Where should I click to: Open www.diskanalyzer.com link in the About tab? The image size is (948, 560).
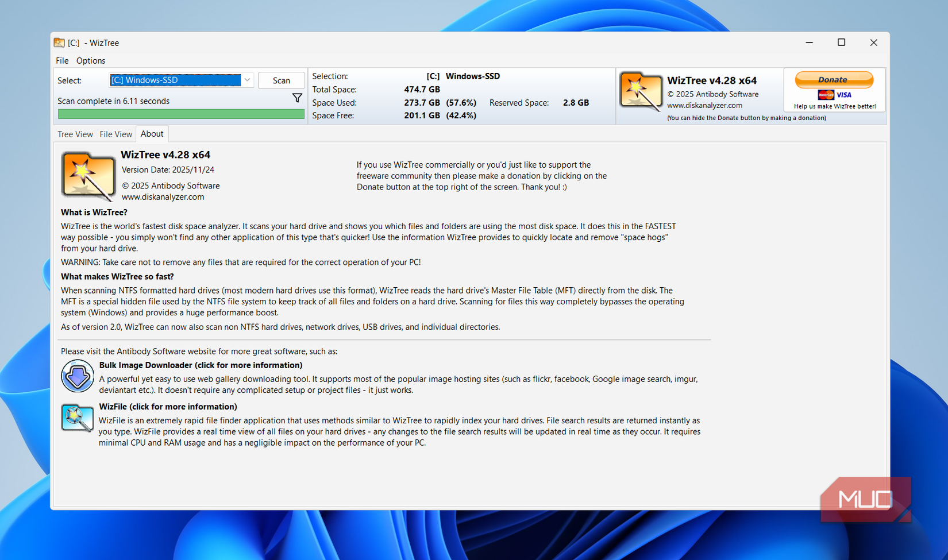(x=163, y=197)
